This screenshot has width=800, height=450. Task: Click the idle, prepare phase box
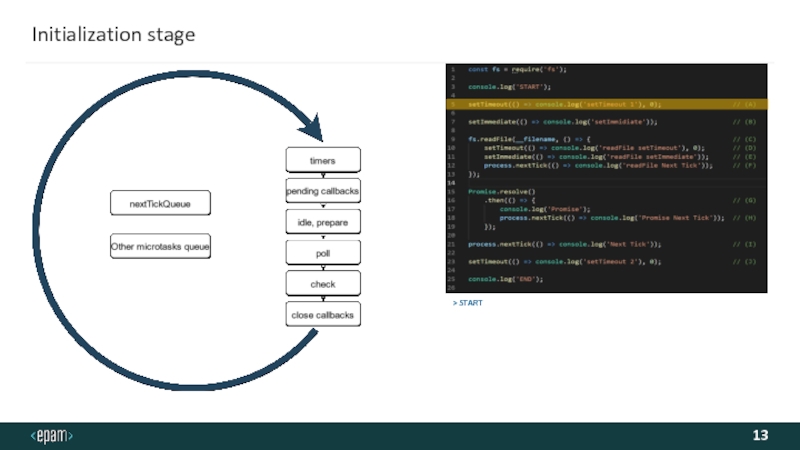[x=322, y=221]
